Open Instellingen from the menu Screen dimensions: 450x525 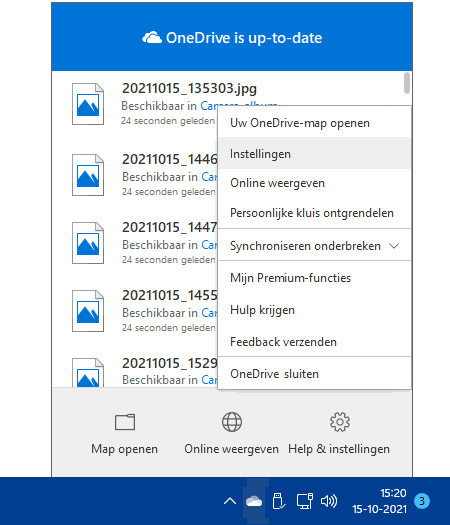[314, 154]
